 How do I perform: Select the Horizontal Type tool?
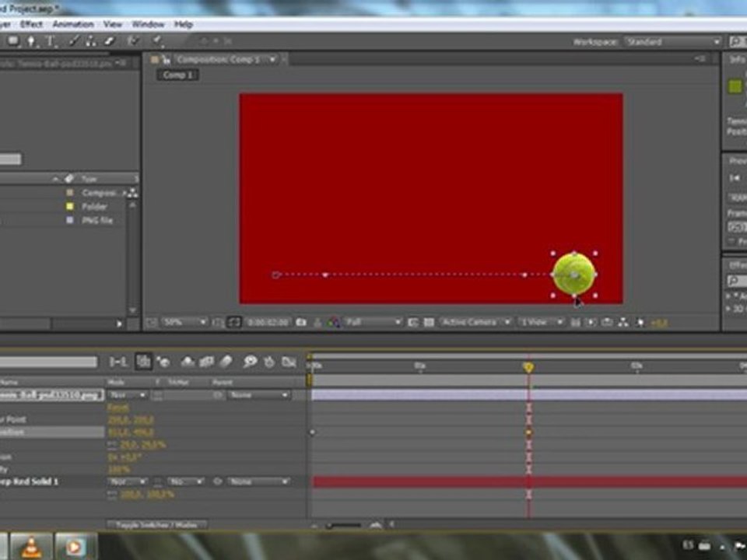coord(50,41)
